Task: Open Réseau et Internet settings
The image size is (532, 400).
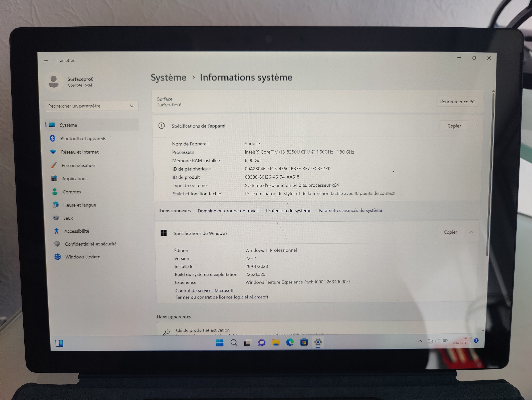Action: [x=80, y=152]
